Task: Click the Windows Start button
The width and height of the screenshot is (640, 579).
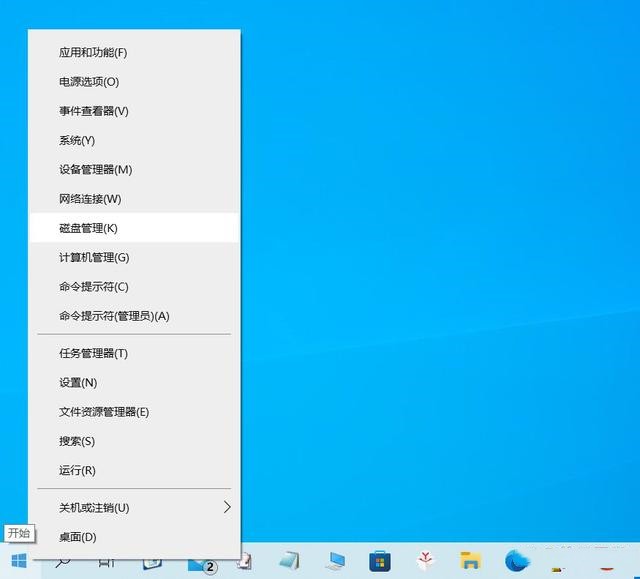Action: (x=19, y=561)
